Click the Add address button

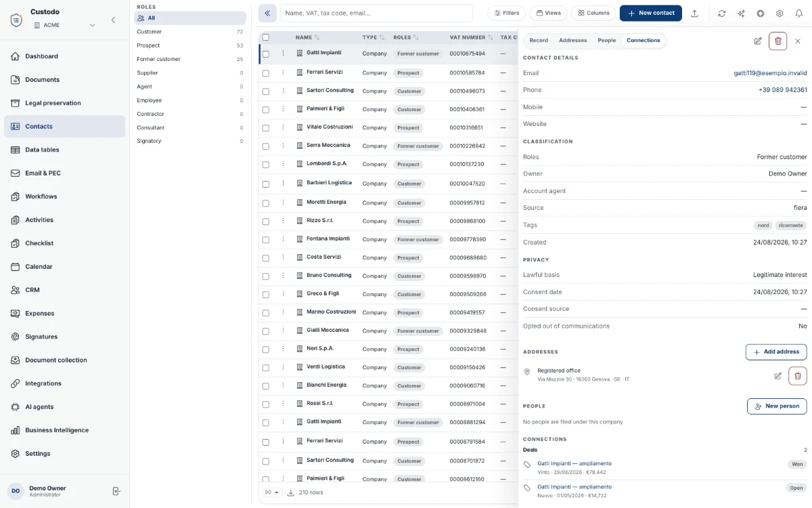click(x=776, y=352)
